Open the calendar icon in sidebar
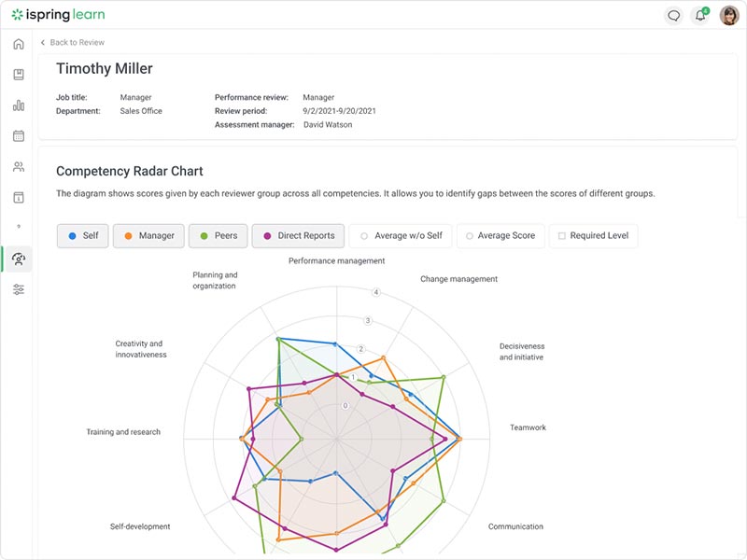The height and width of the screenshot is (560, 747). pos(18,136)
